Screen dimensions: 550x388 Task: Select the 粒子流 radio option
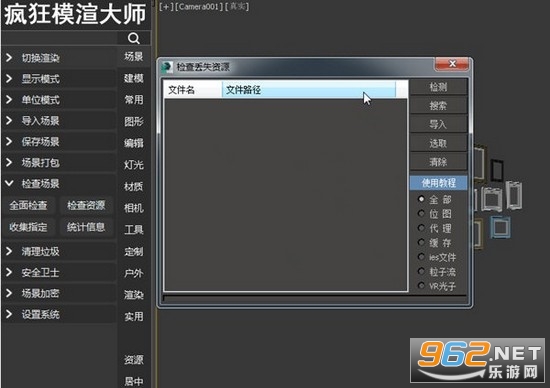tap(421, 271)
